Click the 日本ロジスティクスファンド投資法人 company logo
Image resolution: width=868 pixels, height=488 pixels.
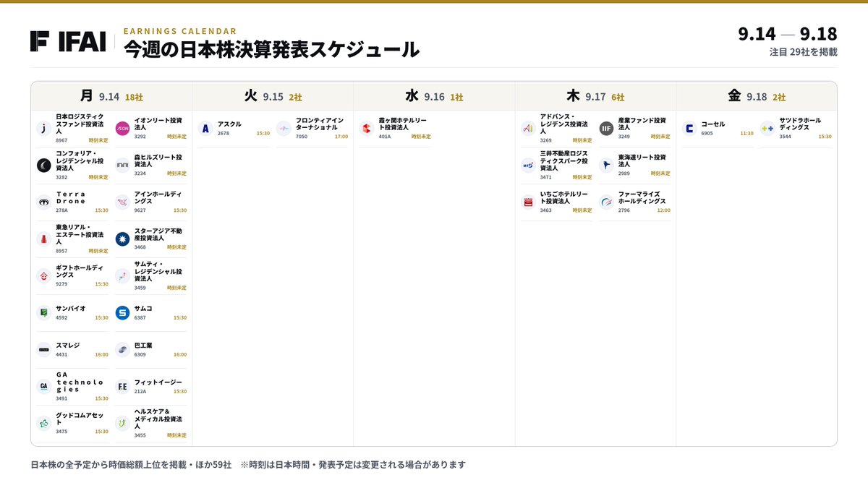point(44,129)
